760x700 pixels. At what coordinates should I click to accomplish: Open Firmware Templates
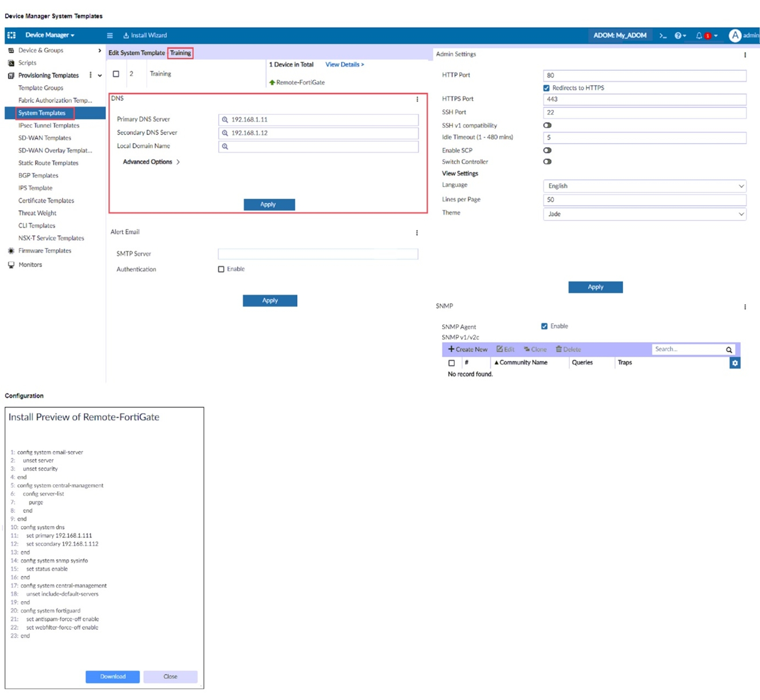coord(45,251)
